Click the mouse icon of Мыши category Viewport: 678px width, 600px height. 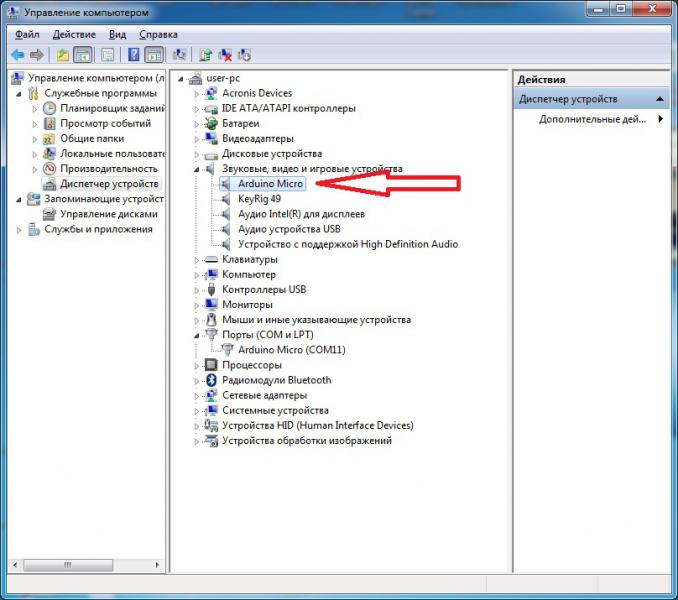[211, 320]
